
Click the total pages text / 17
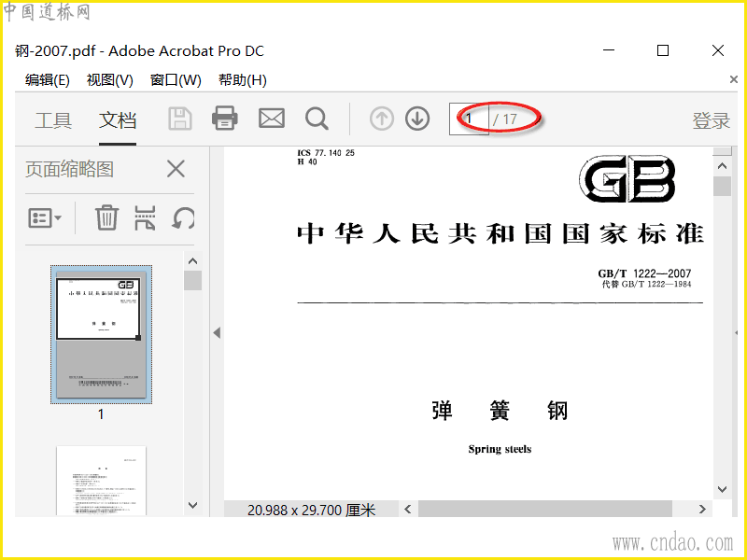point(504,119)
